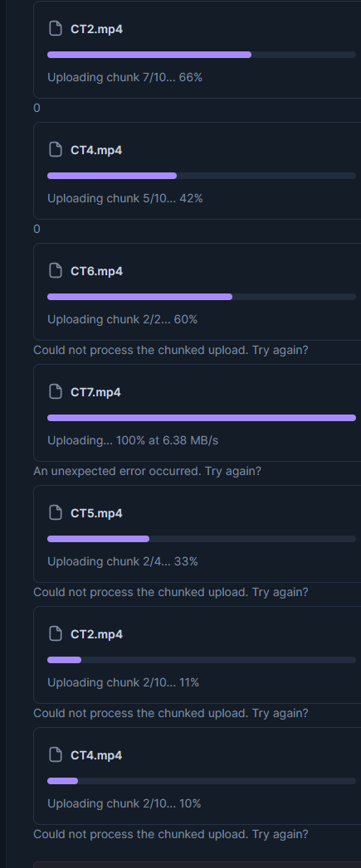This screenshot has height=868, width=361.
Task: Click the "Uploading chunk 5/10... 42%" status
Action: (x=124, y=198)
